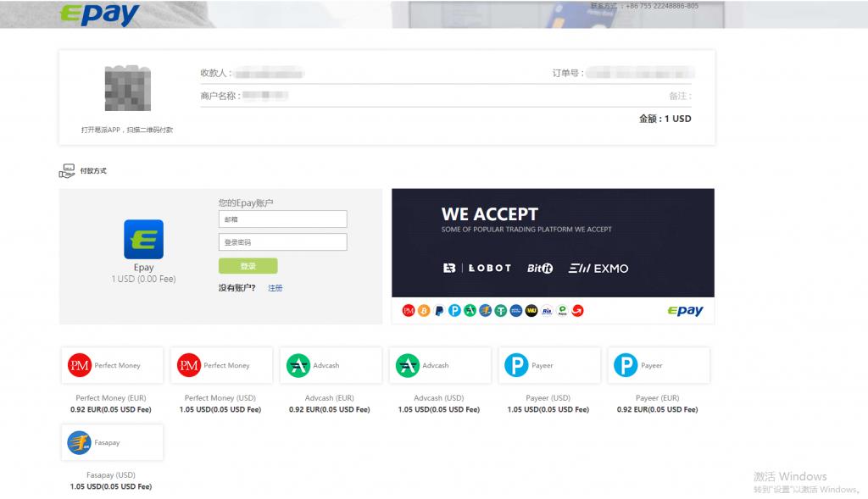Click the Epay logo in header

click(100, 14)
